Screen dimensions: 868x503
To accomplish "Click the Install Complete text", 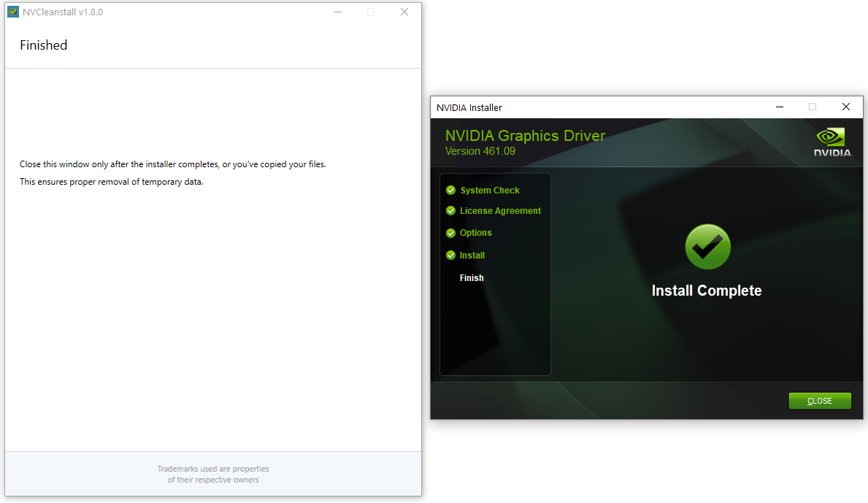I will [707, 291].
